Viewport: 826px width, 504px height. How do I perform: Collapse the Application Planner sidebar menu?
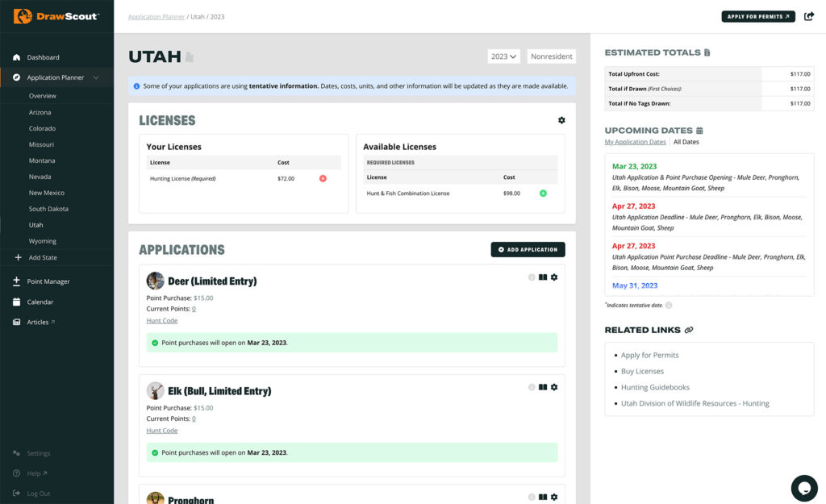click(x=96, y=77)
